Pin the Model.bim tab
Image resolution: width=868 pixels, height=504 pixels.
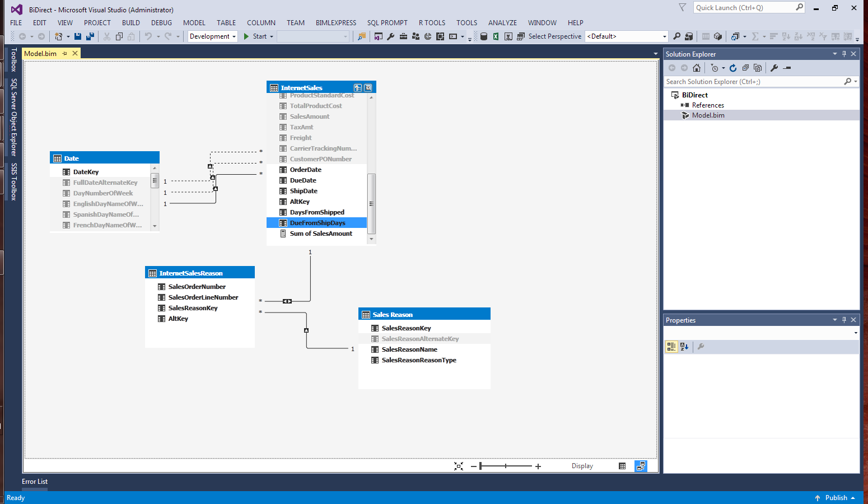click(x=65, y=53)
